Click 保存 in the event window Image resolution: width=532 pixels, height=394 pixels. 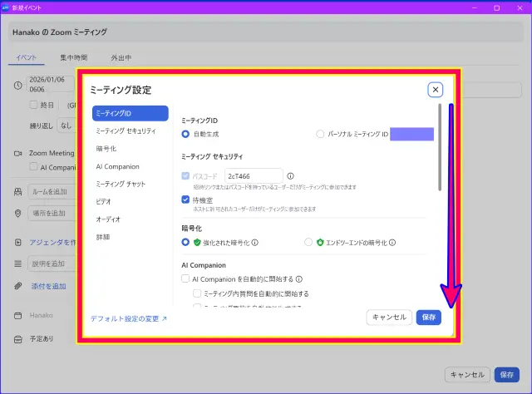507,375
